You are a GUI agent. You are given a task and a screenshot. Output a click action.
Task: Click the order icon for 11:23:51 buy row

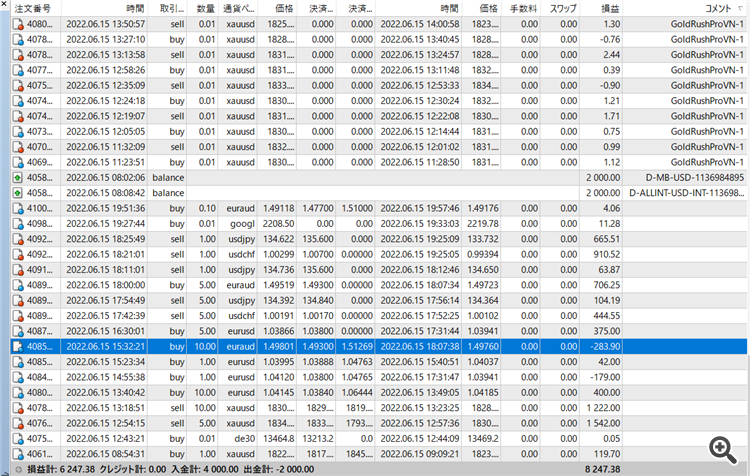18,162
